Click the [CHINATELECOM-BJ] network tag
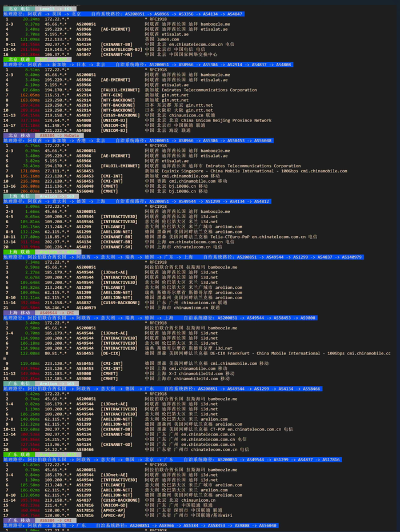The height and width of the screenshot is (532, 400). tap(121, 49)
